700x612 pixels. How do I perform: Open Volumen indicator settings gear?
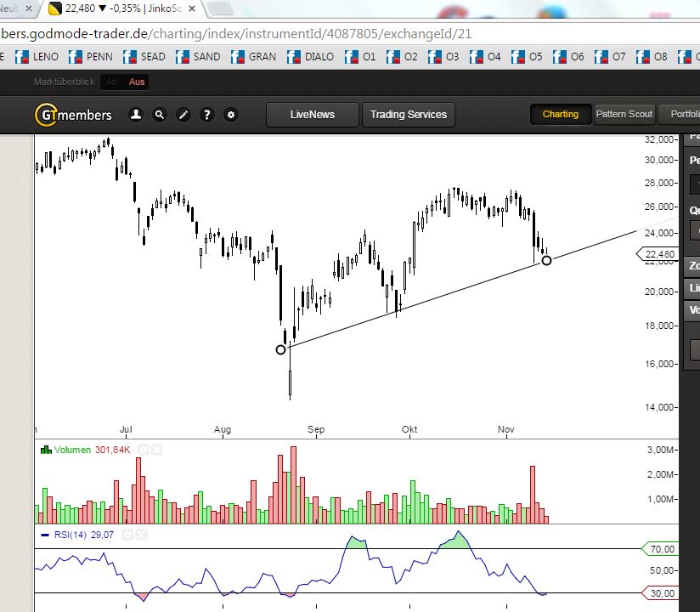pyautogui.click(x=143, y=450)
